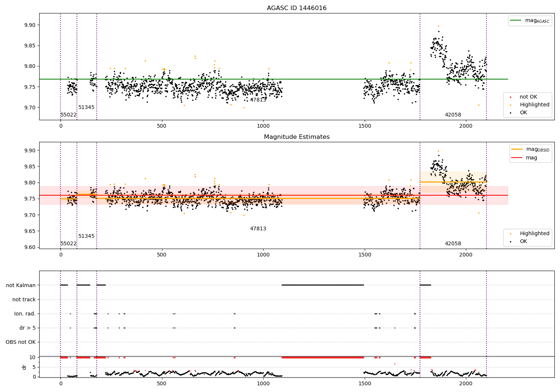The height and width of the screenshot is (392, 560).
Task: Click the 51345 obsid label in Magnitude Estimates plot
Action: [86, 236]
